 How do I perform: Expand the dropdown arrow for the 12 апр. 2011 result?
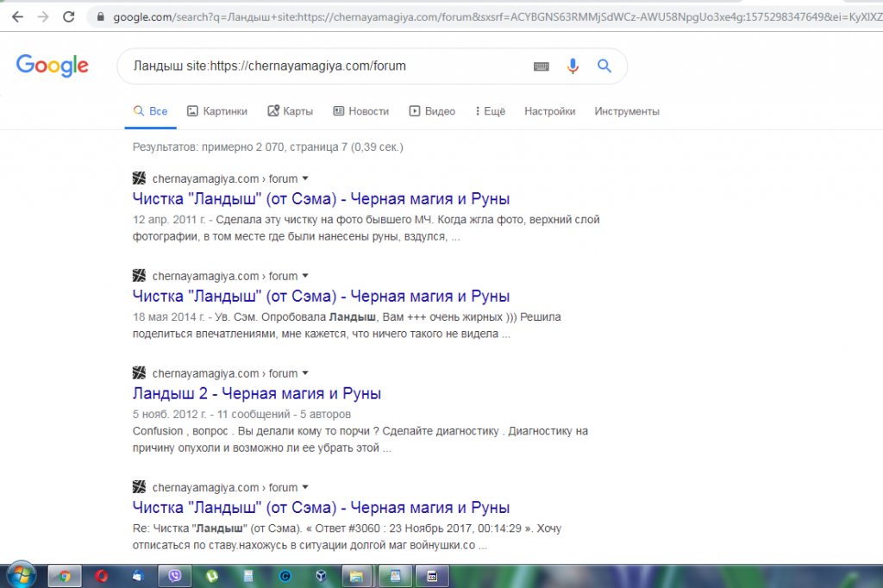[x=305, y=178]
